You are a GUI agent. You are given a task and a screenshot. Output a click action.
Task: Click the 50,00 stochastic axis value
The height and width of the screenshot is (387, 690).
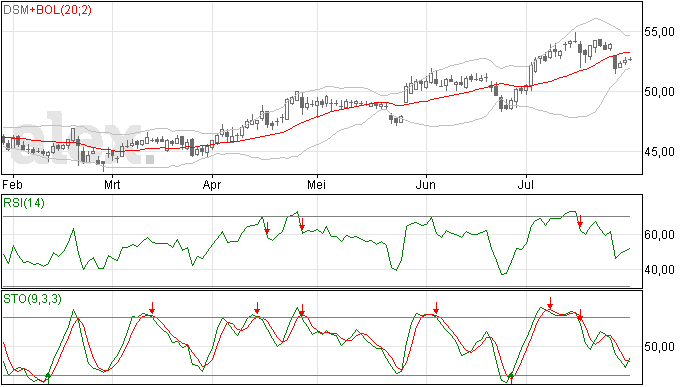tap(659, 347)
